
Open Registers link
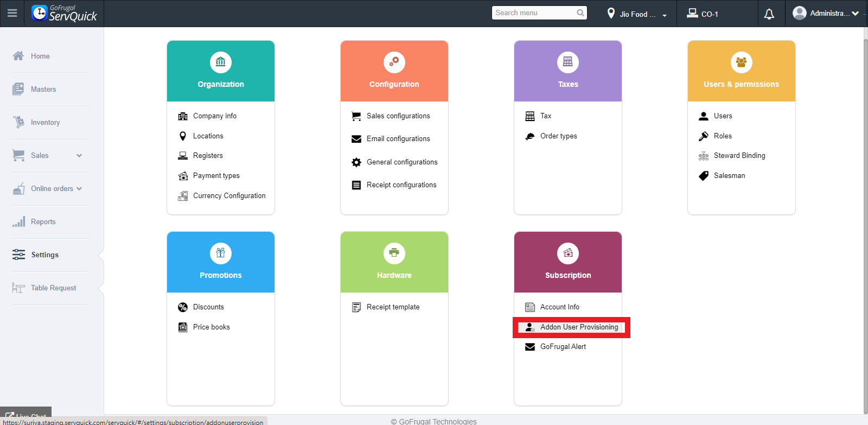point(208,156)
